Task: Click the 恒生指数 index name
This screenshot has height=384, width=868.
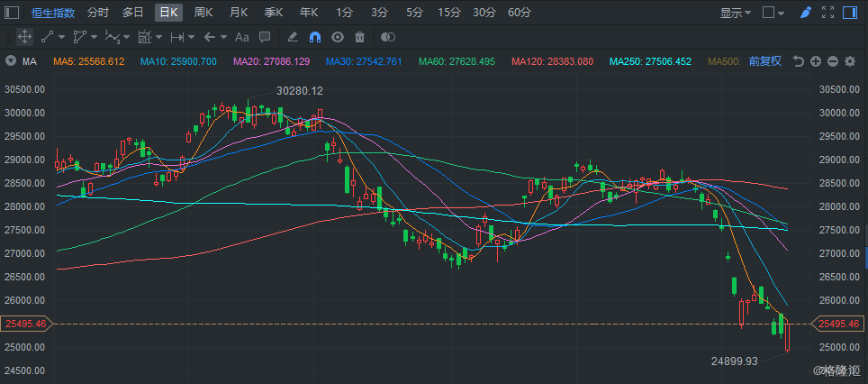Action: point(53,13)
